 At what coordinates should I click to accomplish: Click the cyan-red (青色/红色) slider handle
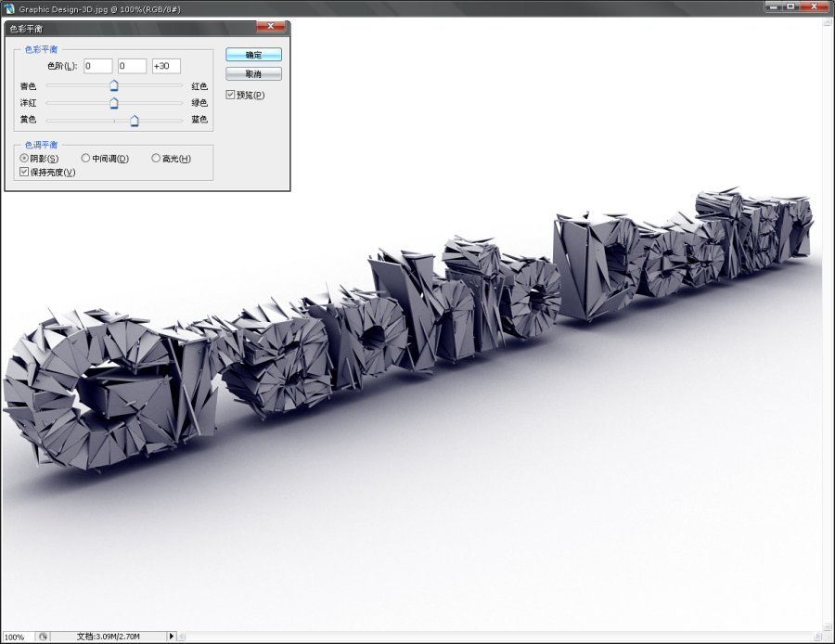tap(114, 86)
